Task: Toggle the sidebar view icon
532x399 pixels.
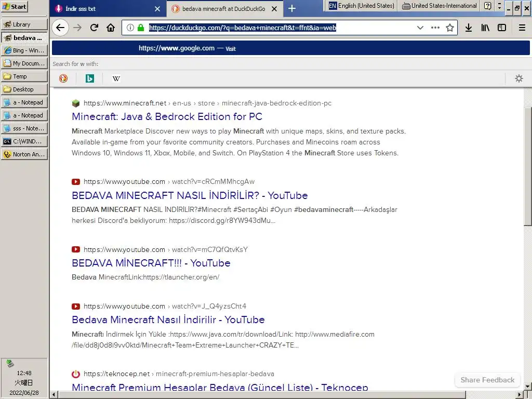Action: click(502, 28)
